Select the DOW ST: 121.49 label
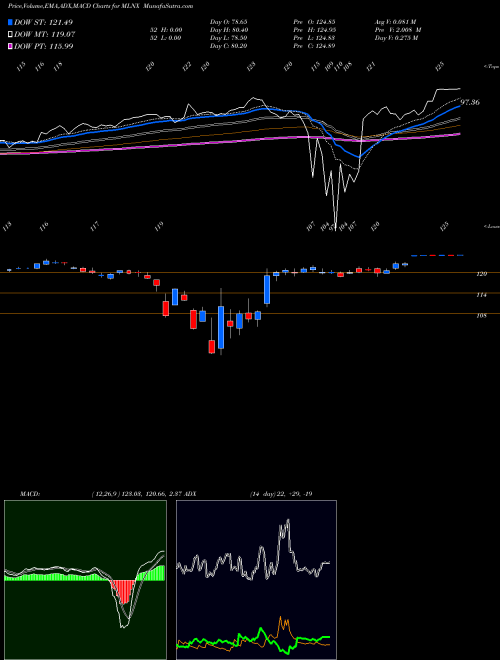 click(43, 22)
